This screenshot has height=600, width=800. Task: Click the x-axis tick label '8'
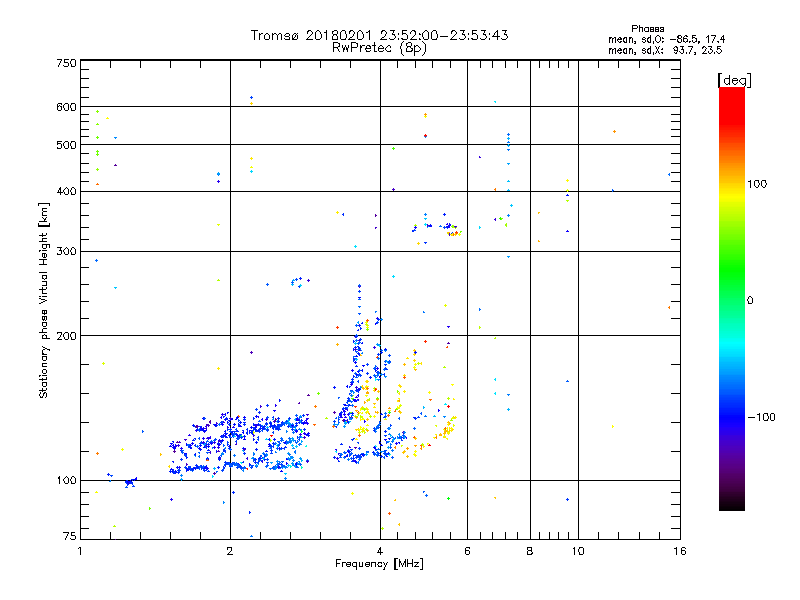530,551
